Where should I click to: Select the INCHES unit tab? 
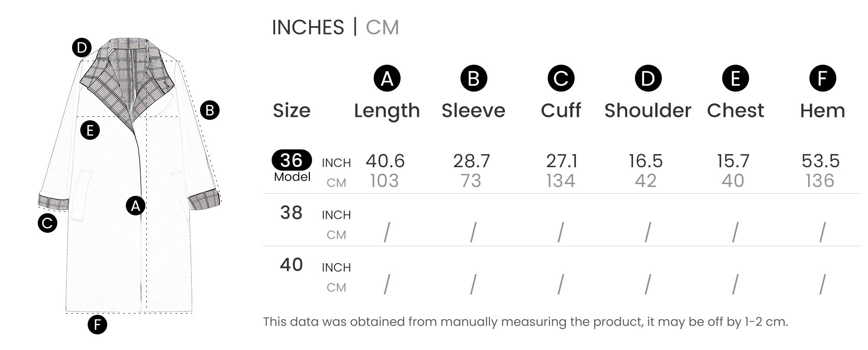coord(308,27)
